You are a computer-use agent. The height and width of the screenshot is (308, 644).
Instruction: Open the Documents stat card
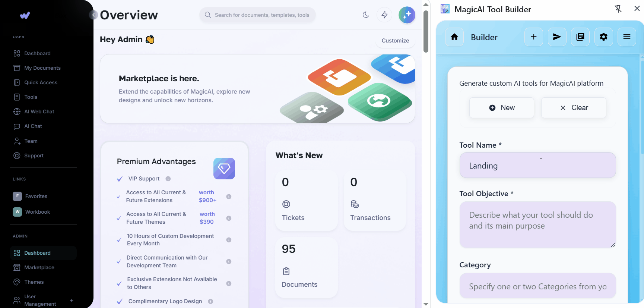pos(307,267)
